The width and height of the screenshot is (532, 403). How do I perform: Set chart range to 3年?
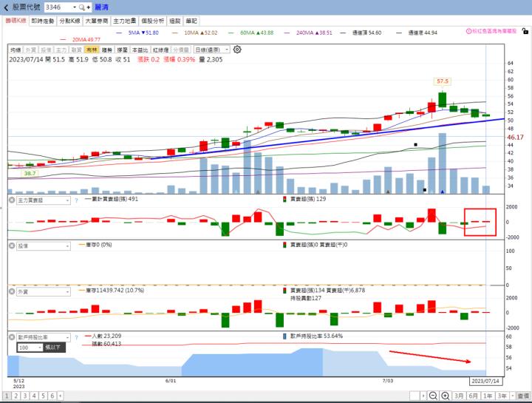coord(502,396)
